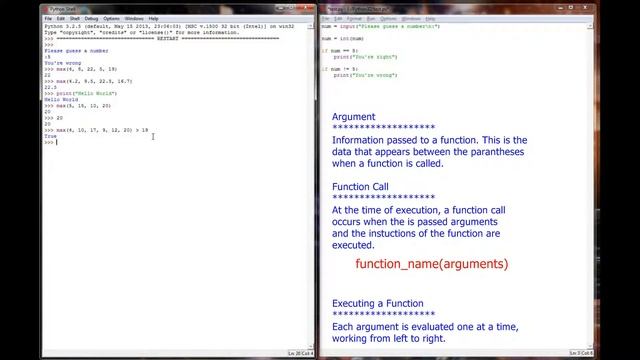Open the Edit menu in the editor window

click(x=338, y=19)
